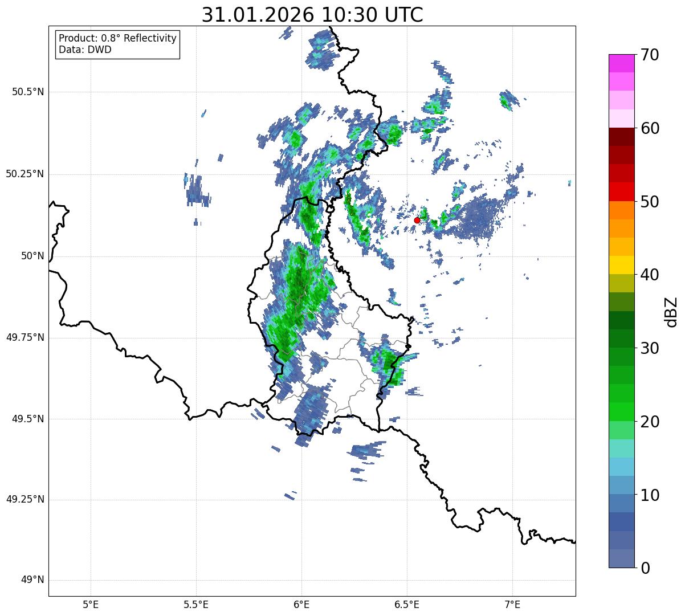Click the 6.5°E longitude label
This screenshot has width=685, height=616.
[407, 605]
